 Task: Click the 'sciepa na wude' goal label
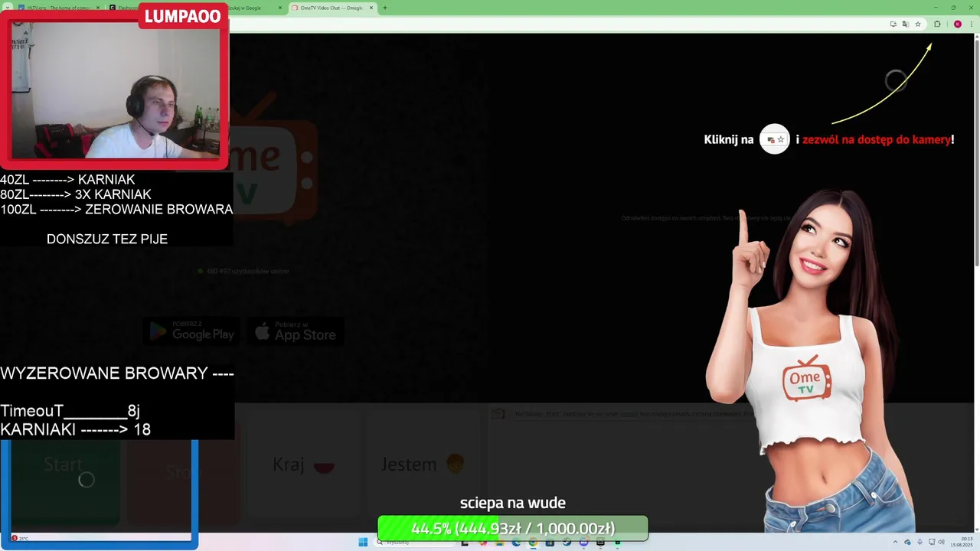(x=513, y=503)
